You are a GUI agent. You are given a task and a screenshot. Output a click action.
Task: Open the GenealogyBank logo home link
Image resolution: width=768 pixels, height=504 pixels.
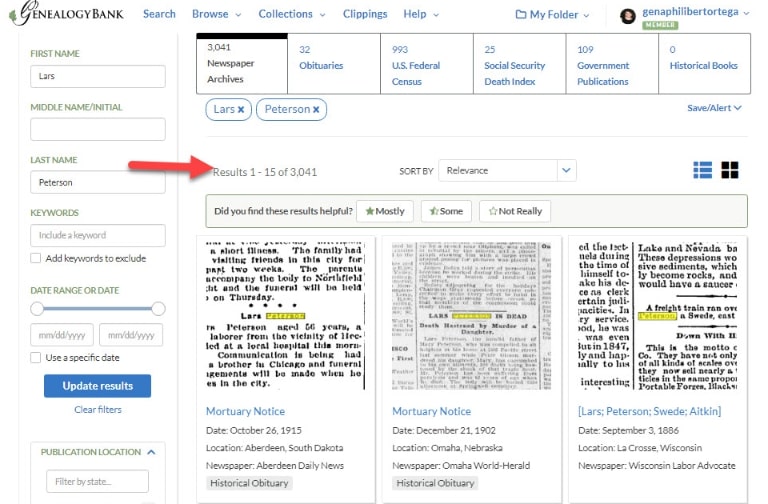pos(66,13)
